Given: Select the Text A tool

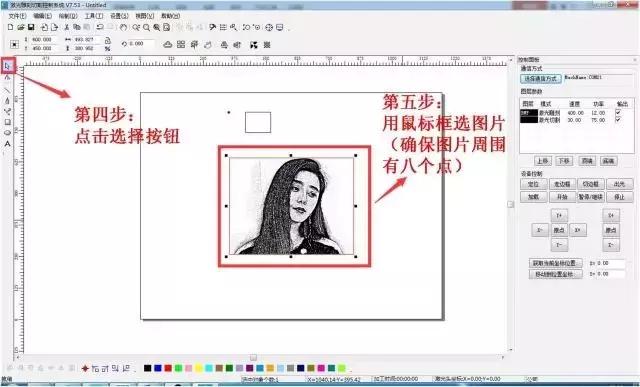Looking at the screenshot, I should tap(7, 144).
